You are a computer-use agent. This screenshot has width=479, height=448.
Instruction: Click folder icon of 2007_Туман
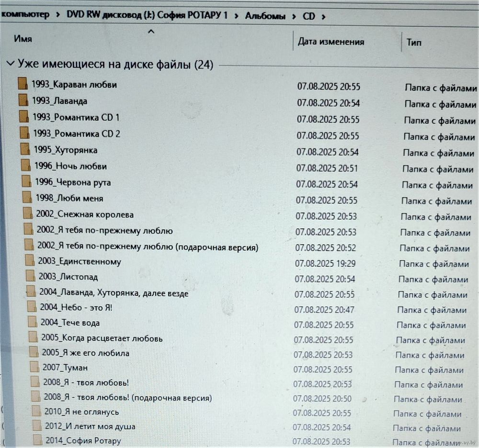[x=34, y=367]
